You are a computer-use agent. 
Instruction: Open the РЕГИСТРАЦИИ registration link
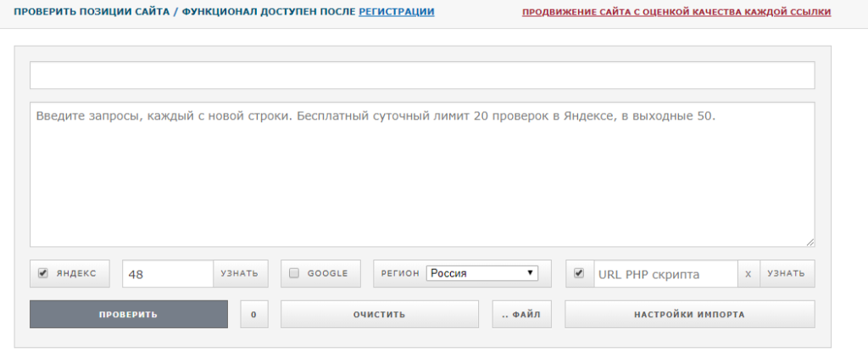(397, 13)
